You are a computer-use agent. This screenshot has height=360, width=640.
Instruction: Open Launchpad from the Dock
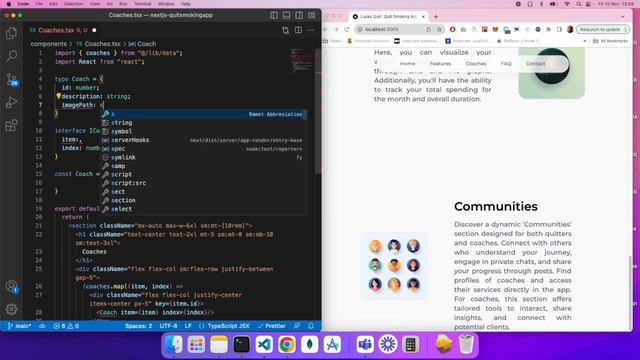tap(196, 345)
